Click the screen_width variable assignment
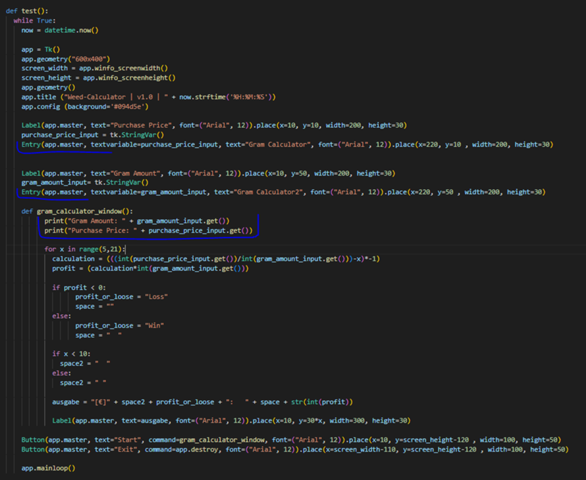The image size is (586, 480). pos(95,68)
